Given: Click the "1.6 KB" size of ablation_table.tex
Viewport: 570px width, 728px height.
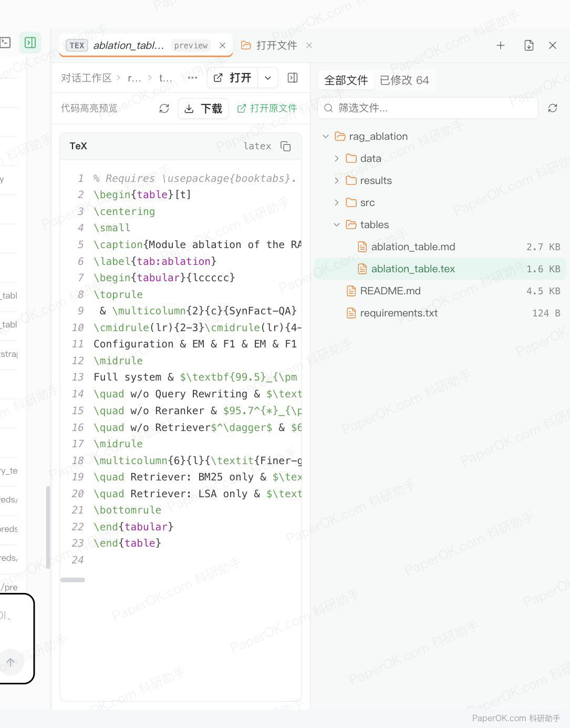Looking at the screenshot, I should pos(543,269).
